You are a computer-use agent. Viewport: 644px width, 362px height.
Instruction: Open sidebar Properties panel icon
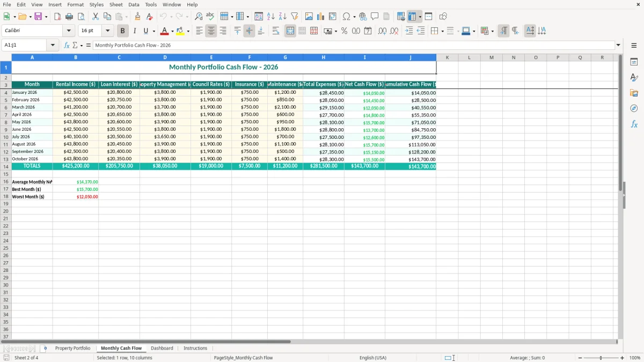[634, 62]
